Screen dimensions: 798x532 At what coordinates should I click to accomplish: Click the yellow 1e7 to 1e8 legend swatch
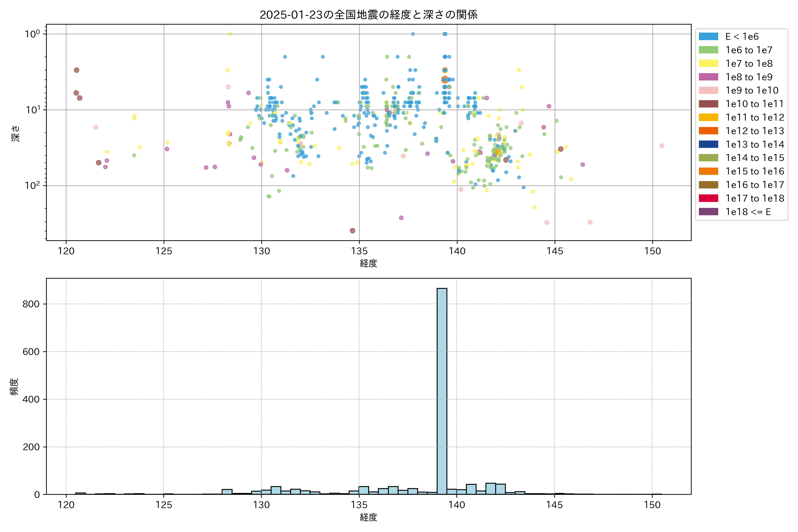tap(708, 63)
